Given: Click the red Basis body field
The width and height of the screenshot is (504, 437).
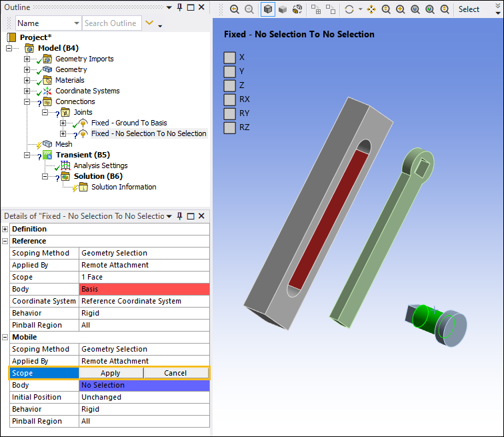Looking at the screenshot, I should [x=144, y=289].
